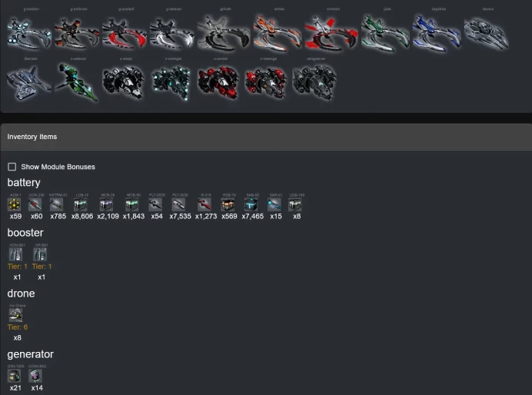Click the UCB-100 ammo box icon
The width and height of the screenshot is (532, 395).
click(295, 204)
